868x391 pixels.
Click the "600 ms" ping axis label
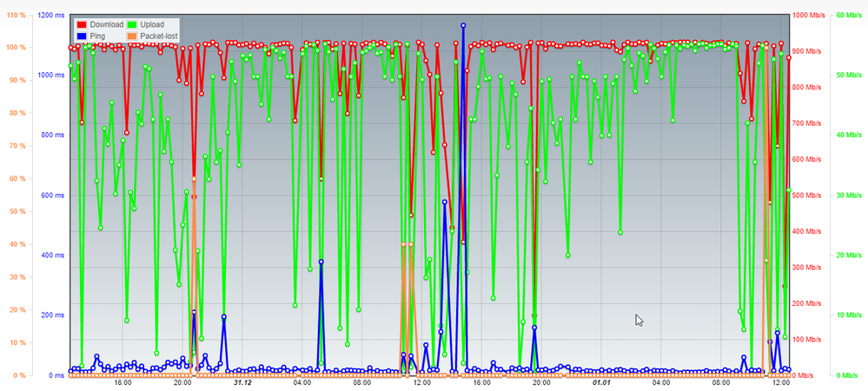point(53,195)
